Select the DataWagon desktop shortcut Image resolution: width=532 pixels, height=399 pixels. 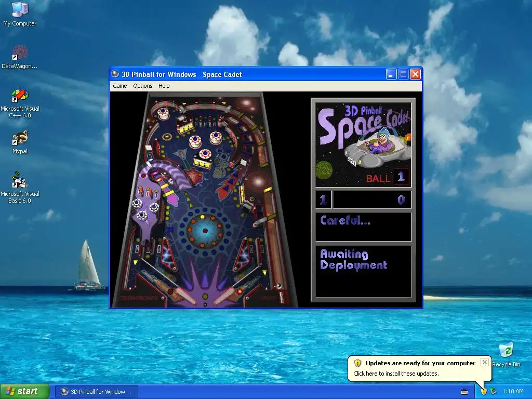point(19,57)
